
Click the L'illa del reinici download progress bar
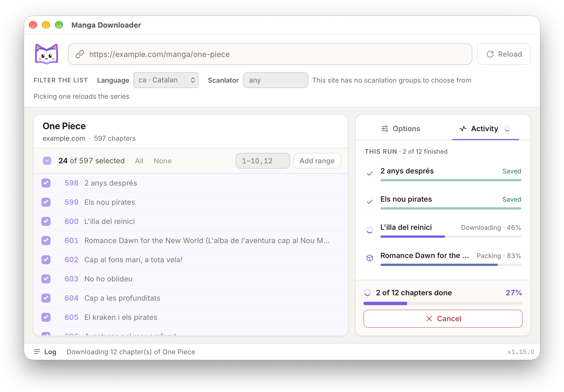[451, 237]
